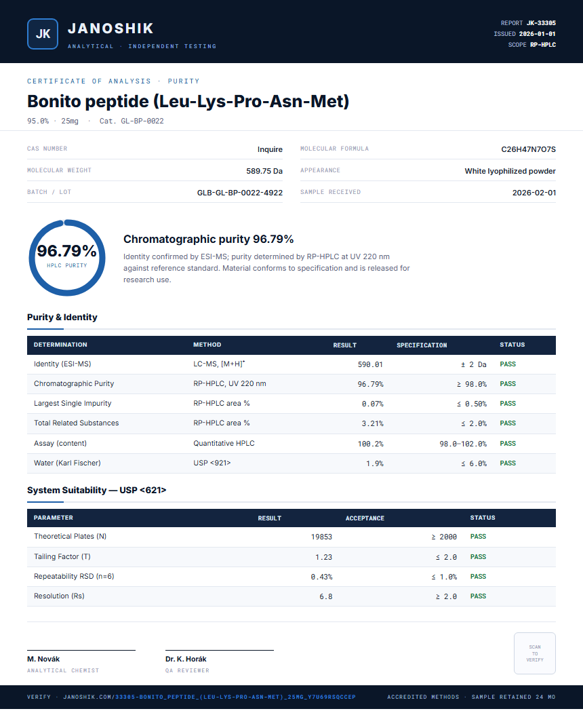Click the Accredited Methods footer text
Viewport: 583px width, 728px height.
423,697
